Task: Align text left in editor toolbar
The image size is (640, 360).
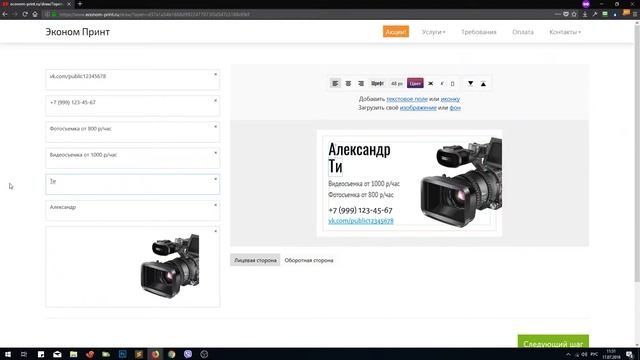Action: 335,83
